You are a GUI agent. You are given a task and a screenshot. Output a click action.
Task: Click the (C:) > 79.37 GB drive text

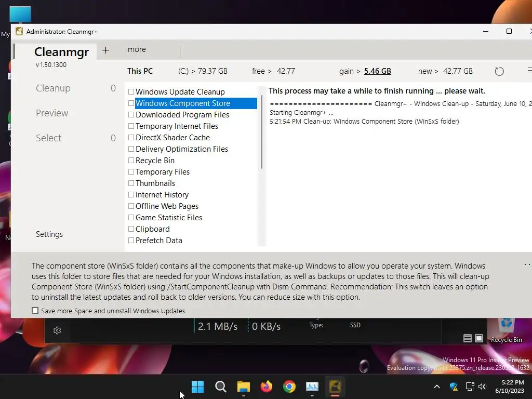click(203, 71)
